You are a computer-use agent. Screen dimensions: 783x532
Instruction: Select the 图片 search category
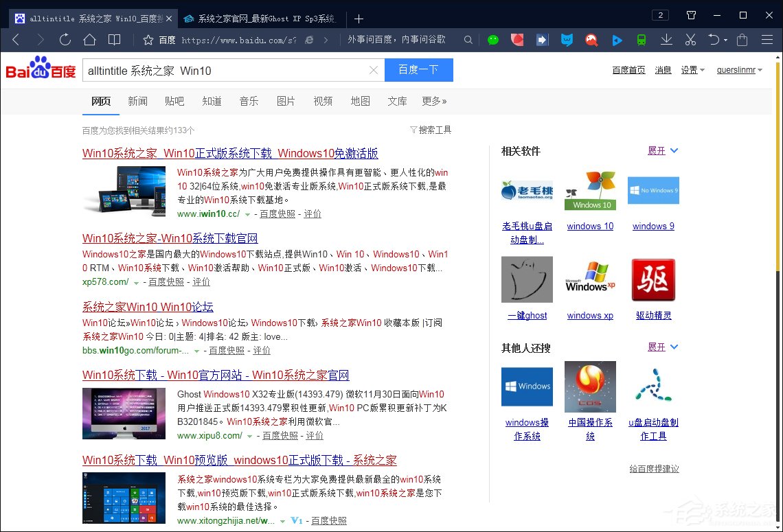coord(286,101)
